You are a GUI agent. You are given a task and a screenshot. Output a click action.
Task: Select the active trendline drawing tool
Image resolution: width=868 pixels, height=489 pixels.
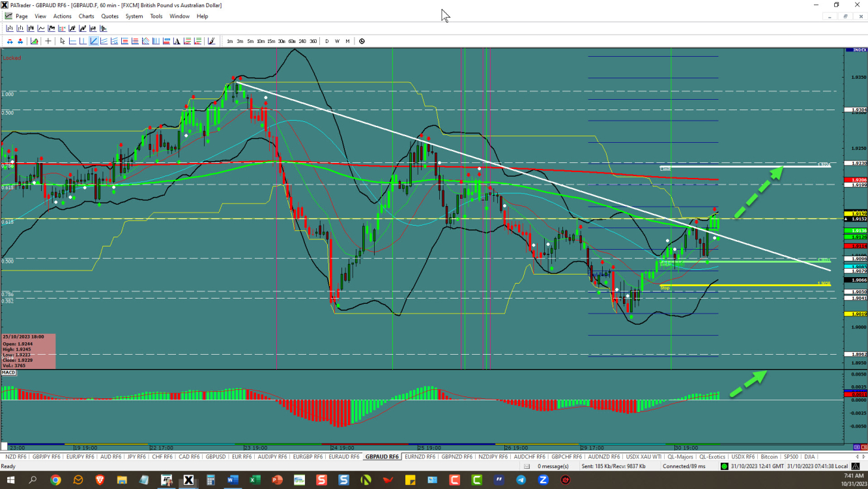pyautogui.click(x=93, y=41)
